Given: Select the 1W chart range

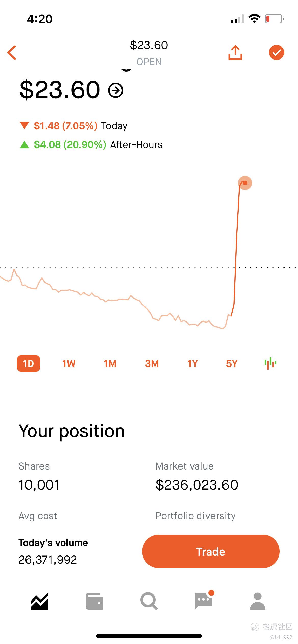Looking at the screenshot, I should (x=69, y=364).
